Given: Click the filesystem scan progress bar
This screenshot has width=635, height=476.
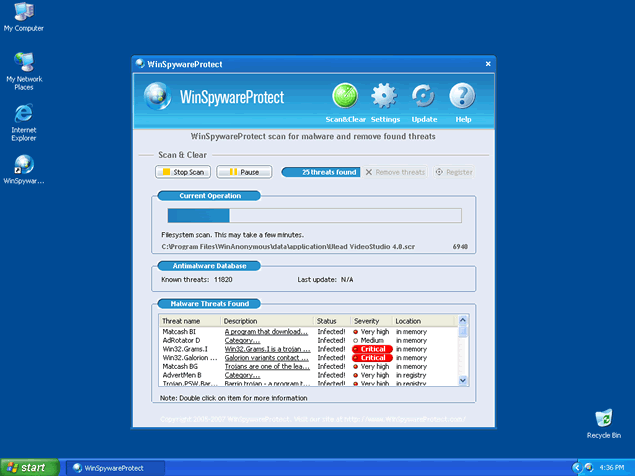Looking at the screenshot, I should (x=313, y=215).
